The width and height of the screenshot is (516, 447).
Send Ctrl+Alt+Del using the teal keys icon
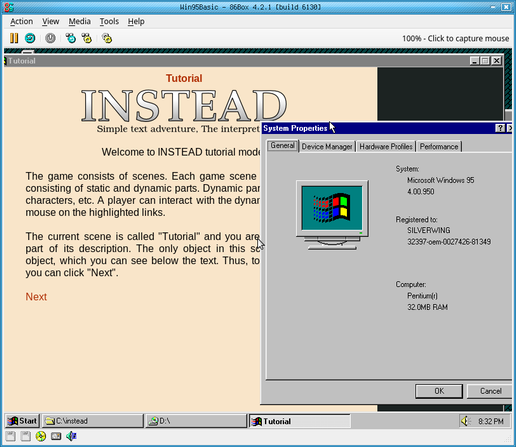click(71, 38)
